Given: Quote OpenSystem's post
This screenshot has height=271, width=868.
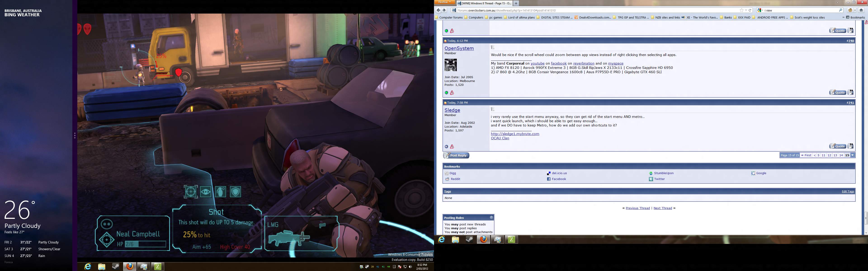Looking at the screenshot, I should (x=838, y=92).
